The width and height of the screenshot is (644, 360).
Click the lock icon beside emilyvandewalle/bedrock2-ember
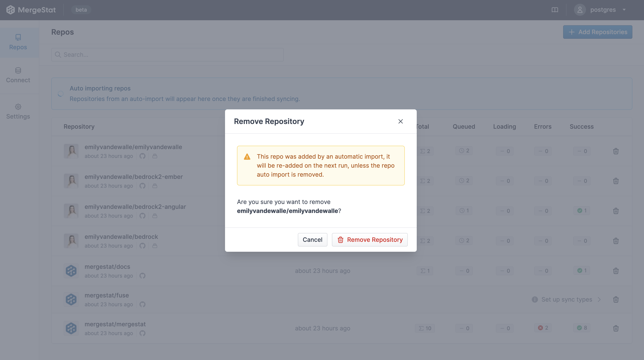tap(155, 186)
